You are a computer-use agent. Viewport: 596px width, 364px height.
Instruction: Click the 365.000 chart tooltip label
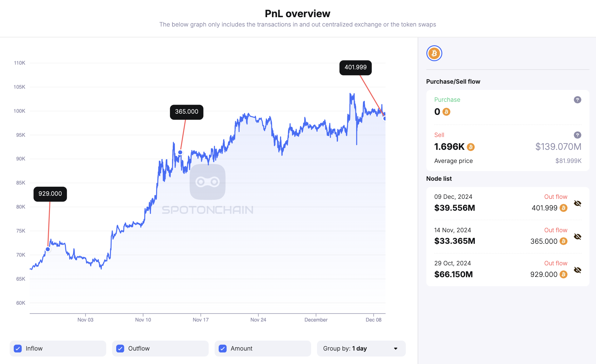pyautogui.click(x=186, y=112)
